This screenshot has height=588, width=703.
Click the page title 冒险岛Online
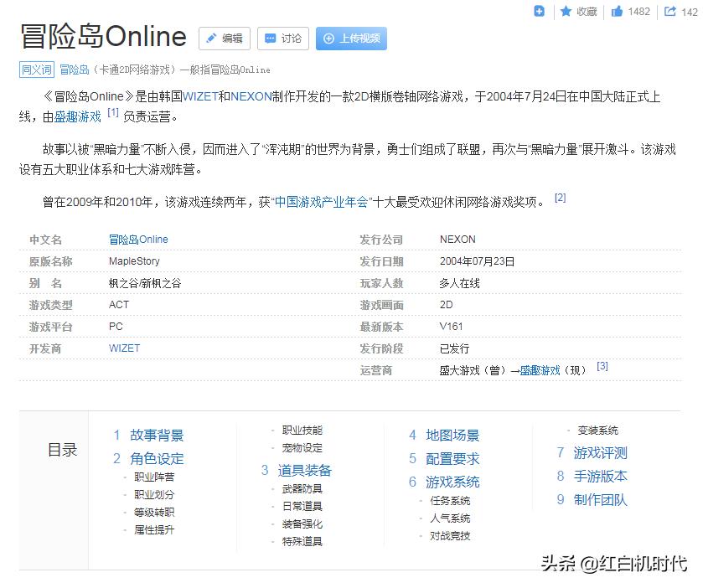coord(104,36)
